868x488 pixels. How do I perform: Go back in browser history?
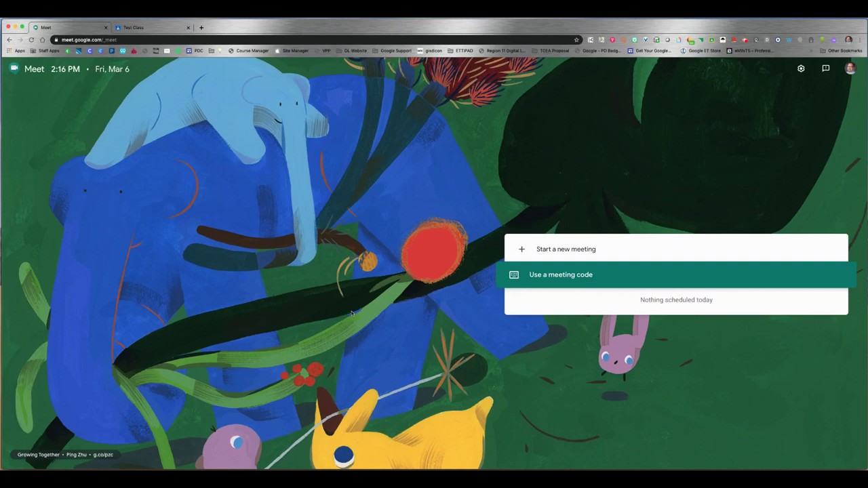pos(9,40)
